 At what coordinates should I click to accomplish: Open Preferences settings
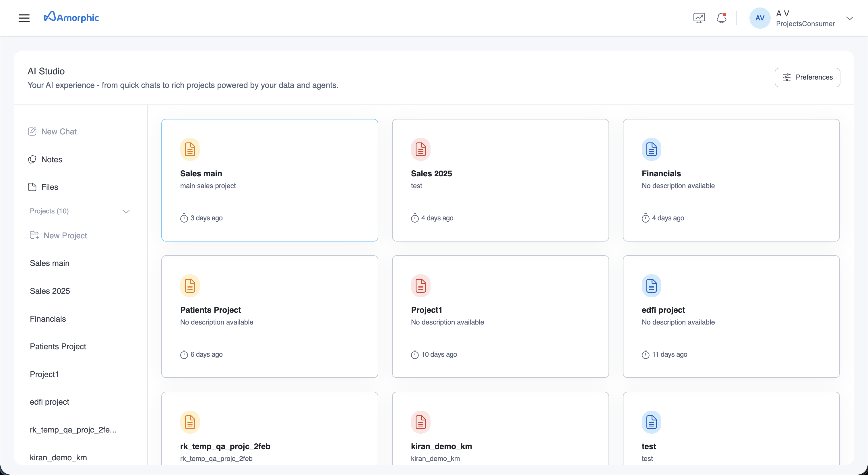tap(807, 78)
